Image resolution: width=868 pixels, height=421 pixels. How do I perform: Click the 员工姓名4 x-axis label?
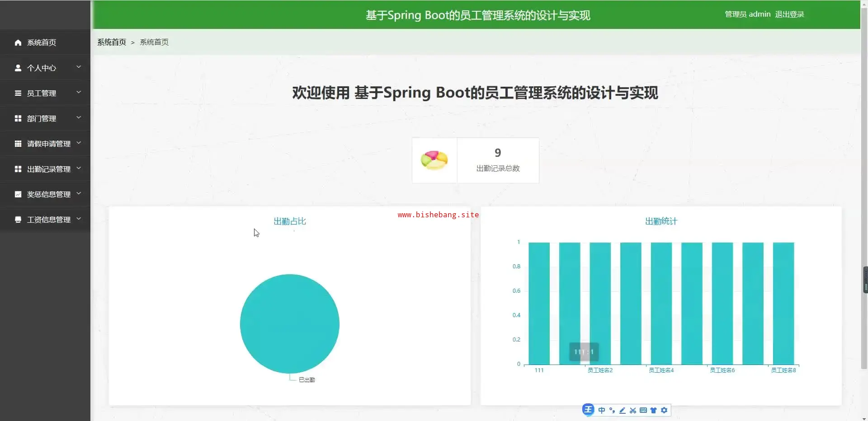(661, 370)
